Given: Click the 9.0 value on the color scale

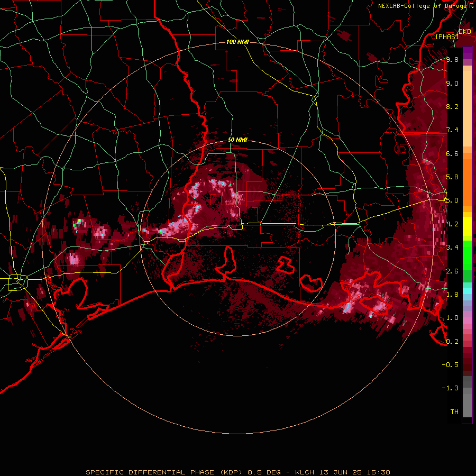Looking at the screenshot, I should pos(452,83).
